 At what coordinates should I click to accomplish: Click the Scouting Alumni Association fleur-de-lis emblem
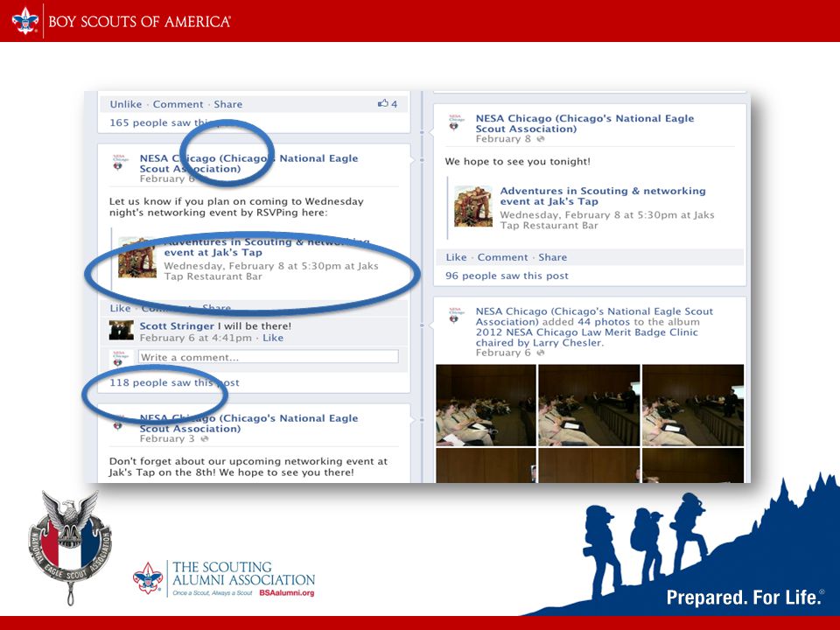tap(148, 578)
